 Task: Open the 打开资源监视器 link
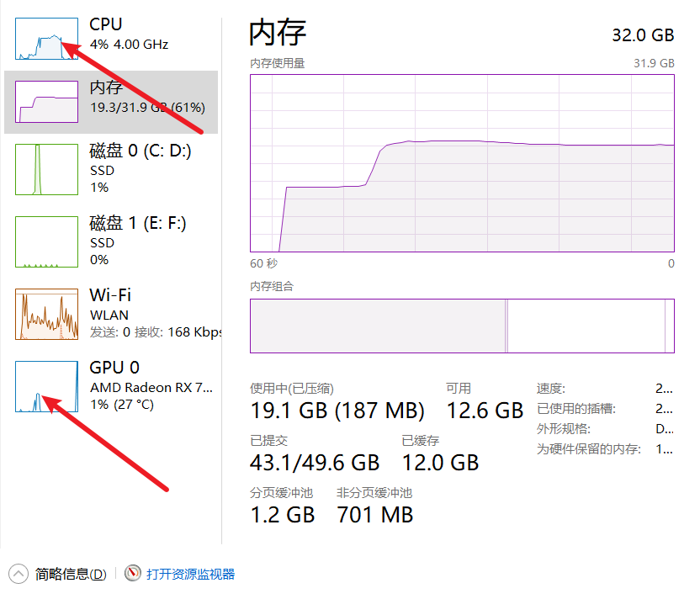(191, 574)
